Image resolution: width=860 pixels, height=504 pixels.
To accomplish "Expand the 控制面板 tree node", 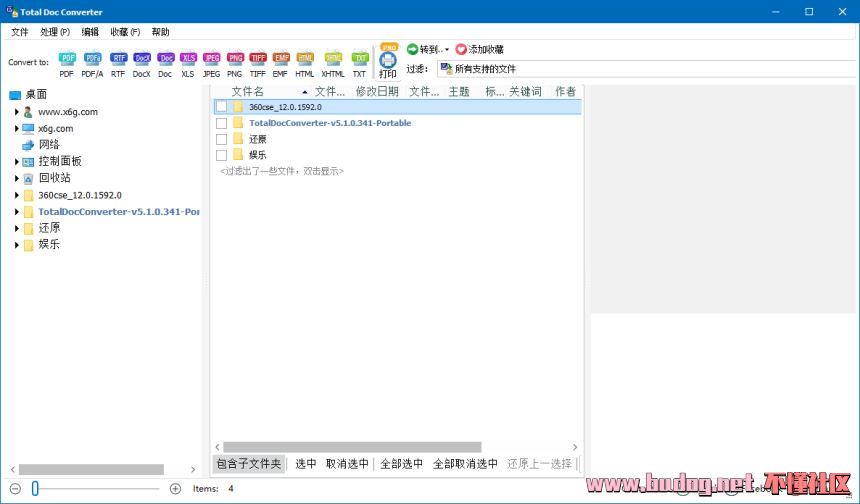I will click(x=17, y=162).
